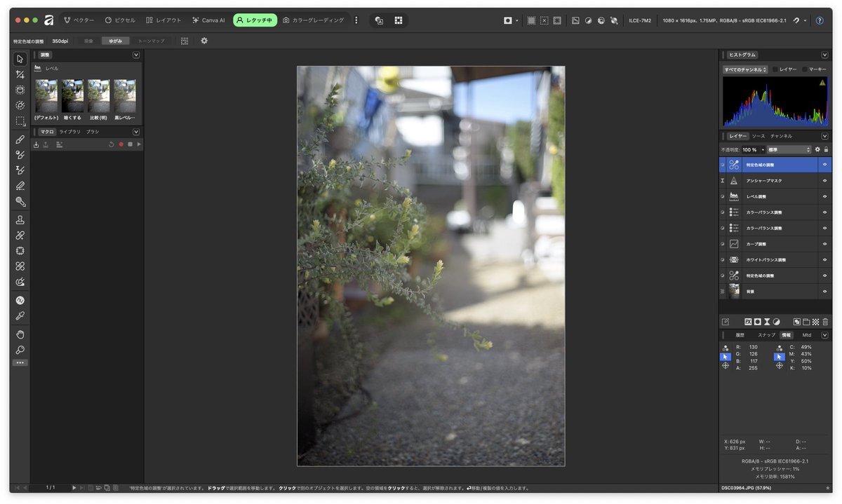Viewport: 842px width, 504px height.
Task: Open the help question mark icon
Action: (819, 20)
